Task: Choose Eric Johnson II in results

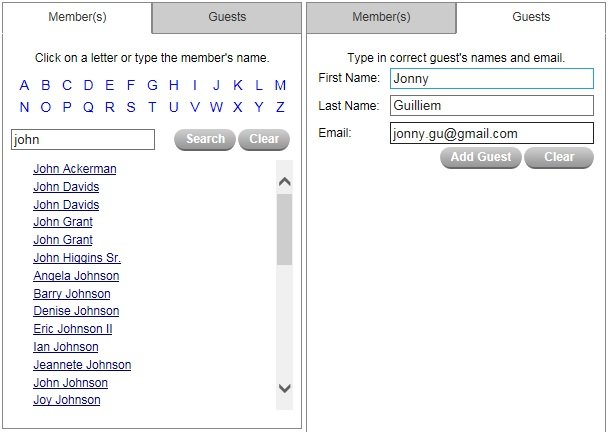Action: [x=73, y=329]
